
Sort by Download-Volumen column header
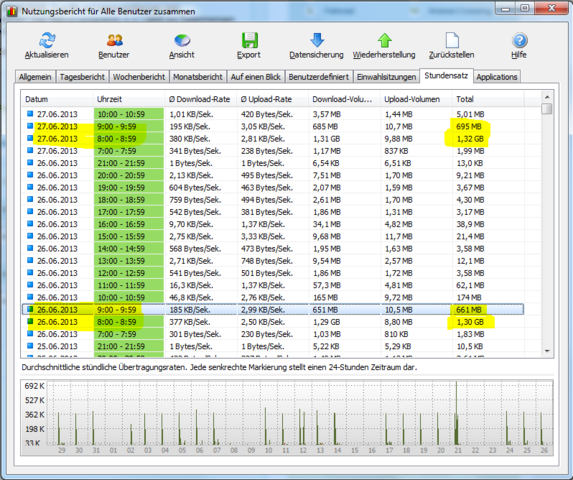click(x=344, y=99)
